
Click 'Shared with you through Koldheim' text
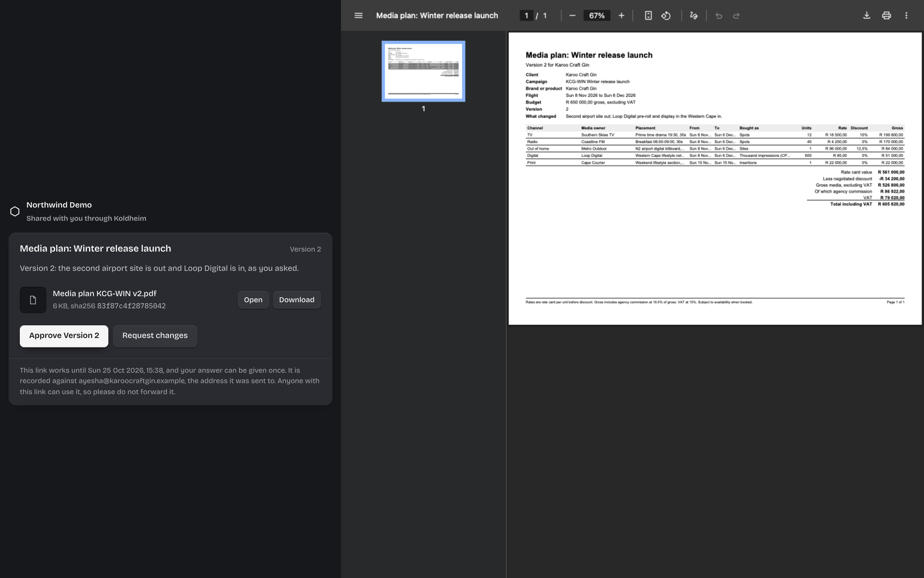click(x=86, y=218)
